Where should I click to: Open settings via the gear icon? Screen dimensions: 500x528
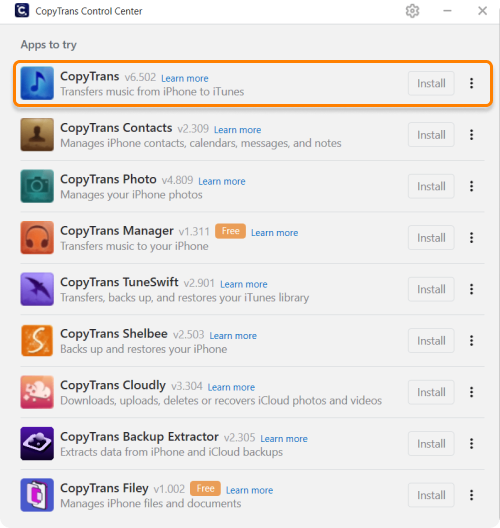pos(412,11)
